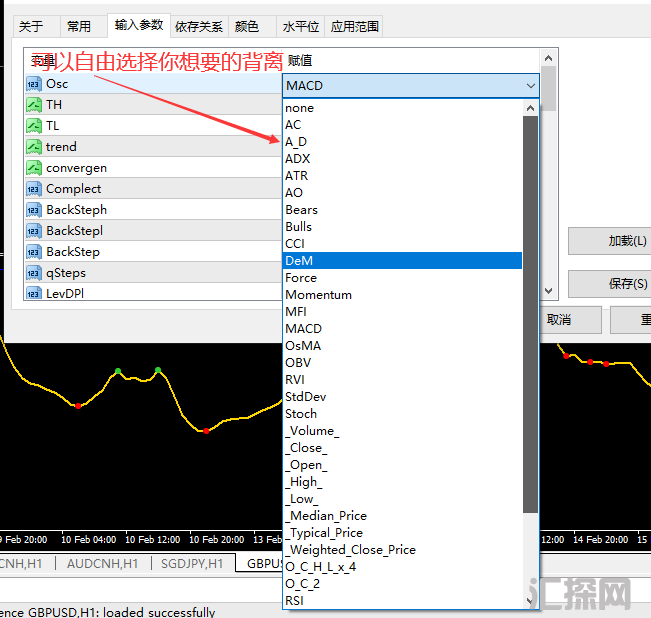
Task: Select O_C_2 option
Action: tap(402, 584)
